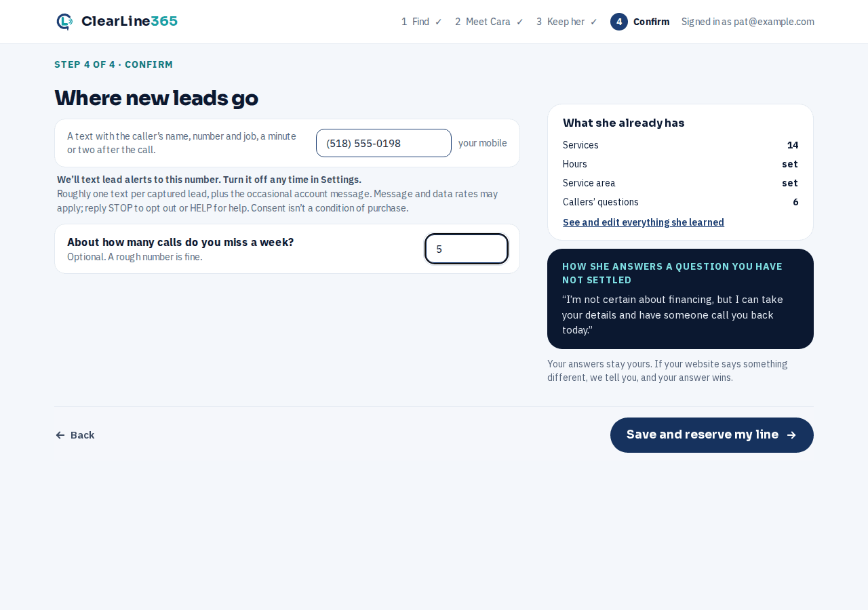
Task: Go to step 1 Find
Action: click(421, 22)
